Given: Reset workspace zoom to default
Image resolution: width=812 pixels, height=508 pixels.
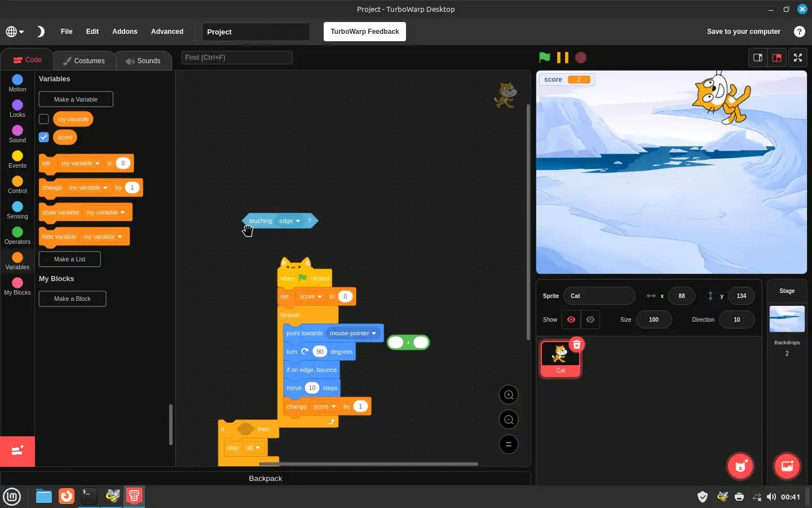Looking at the screenshot, I should click(509, 444).
